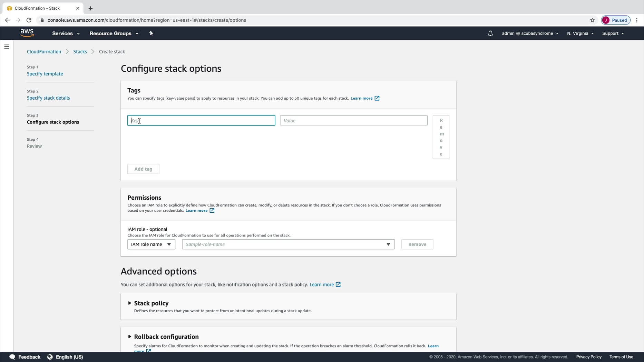Open the Chrome three-dot menu
This screenshot has height=362, width=644.
[637, 20]
